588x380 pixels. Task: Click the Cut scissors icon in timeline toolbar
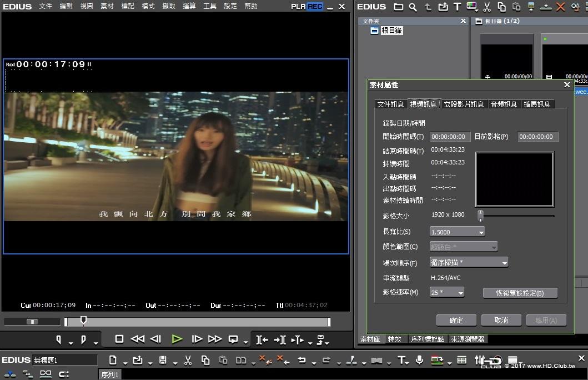point(188,360)
